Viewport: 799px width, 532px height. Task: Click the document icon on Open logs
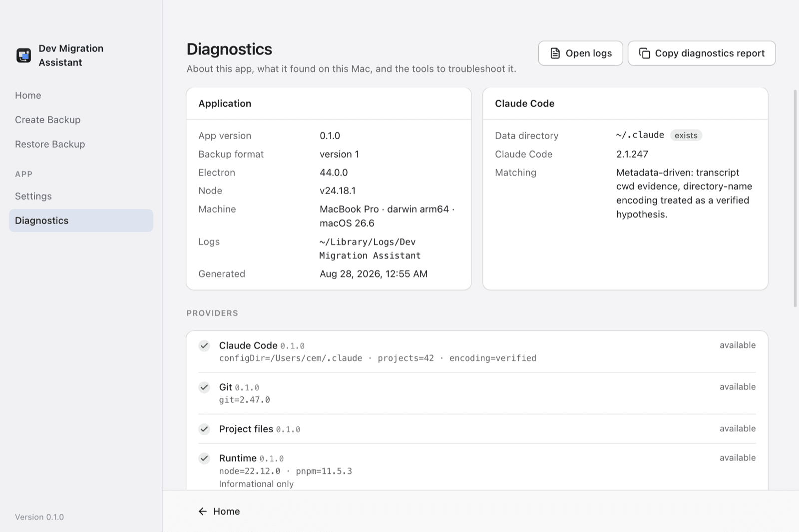(x=555, y=53)
